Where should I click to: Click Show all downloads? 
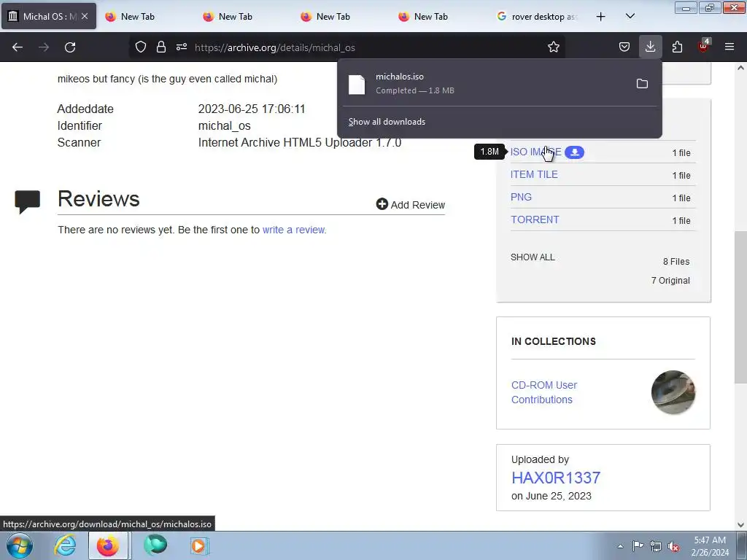(x=387, y=122)
